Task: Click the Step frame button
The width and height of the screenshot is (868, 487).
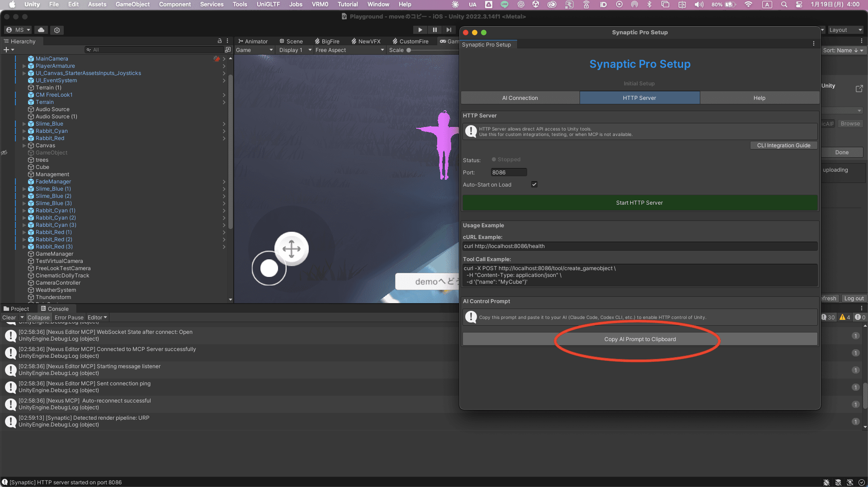Action: [449, 29]
